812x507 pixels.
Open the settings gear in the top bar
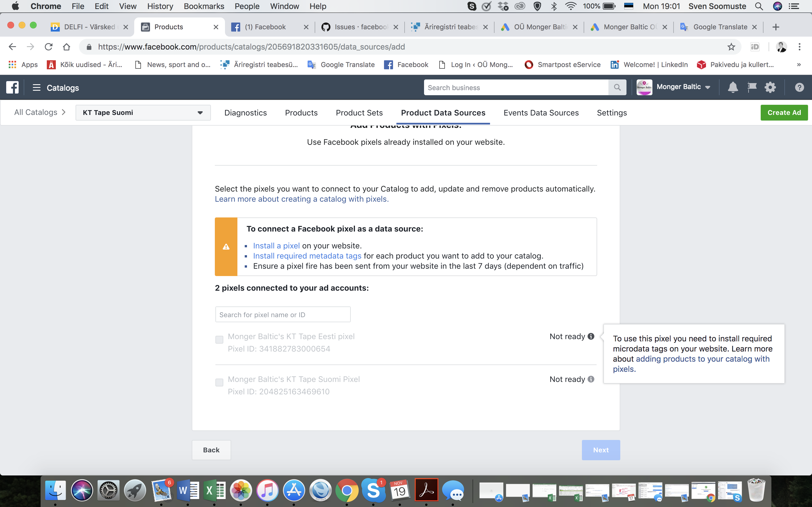(x=770, y=87)
